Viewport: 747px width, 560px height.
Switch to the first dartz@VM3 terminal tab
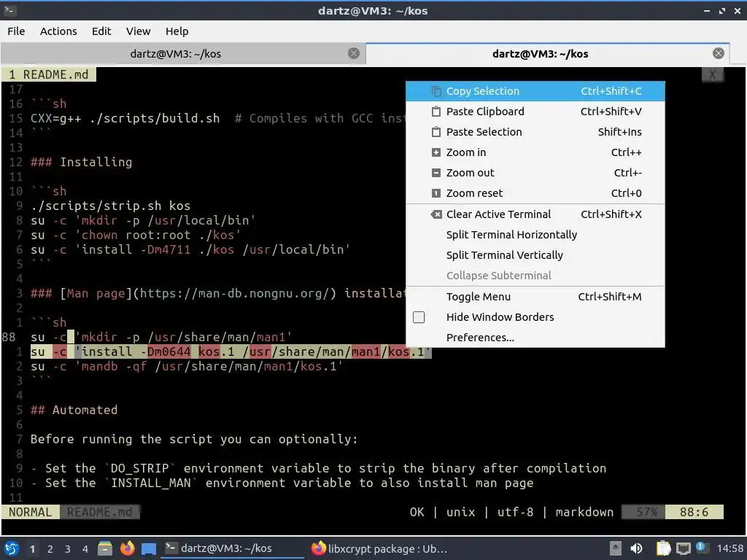click(176, 54)
